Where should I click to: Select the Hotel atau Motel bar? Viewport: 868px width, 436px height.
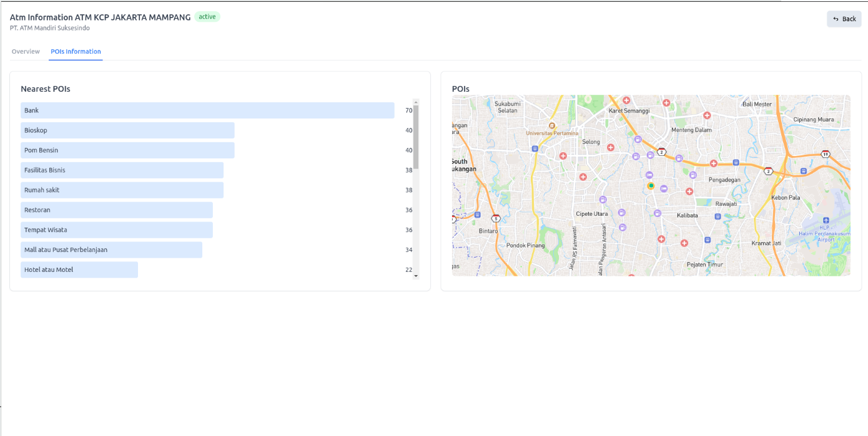click(x=79, y=270)
